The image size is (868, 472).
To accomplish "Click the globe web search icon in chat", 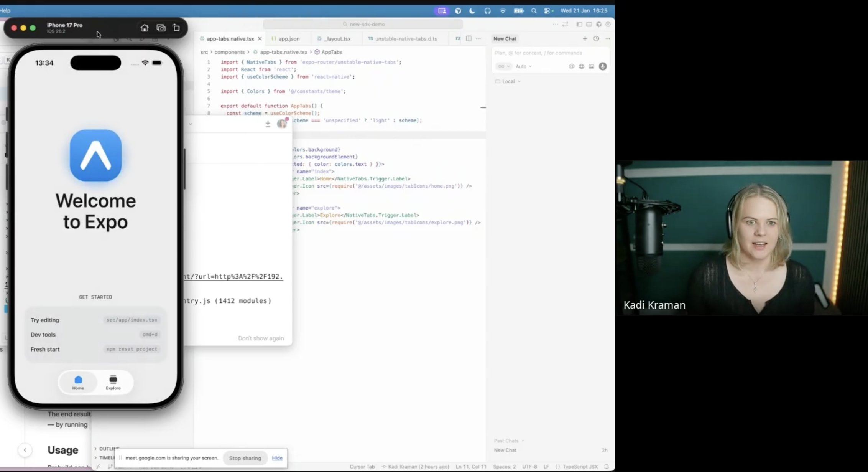I will click(x=582, y=66).
